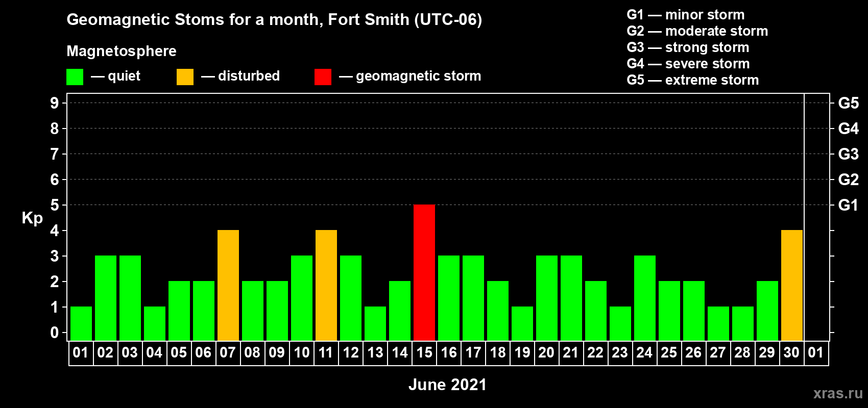Click 'G3 — strong storm' legend text
The width and height of the screenshot is (868, 408).
coord(688,47)
